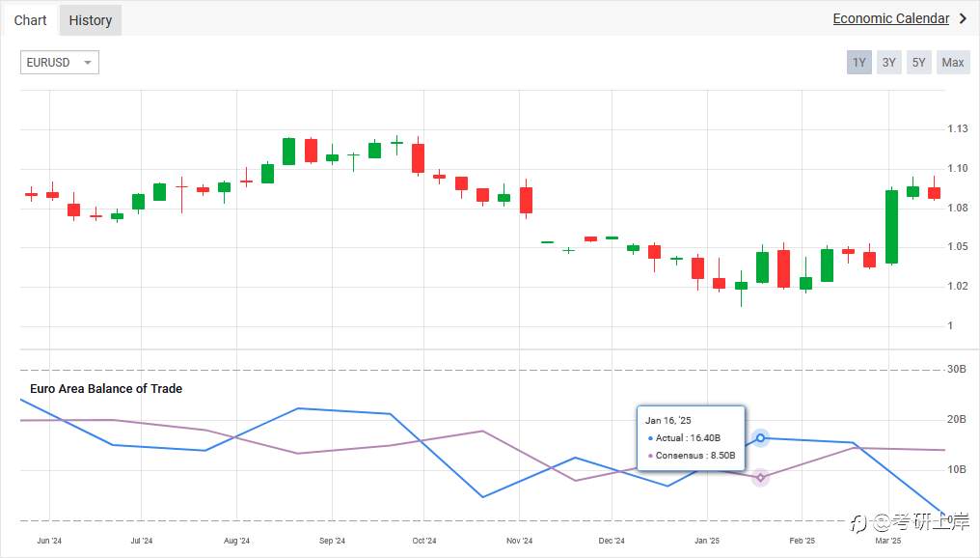Viewport: 980px width, 558px height.
Task: Click the 1.10 price axis label
Action: click(958, 168)
